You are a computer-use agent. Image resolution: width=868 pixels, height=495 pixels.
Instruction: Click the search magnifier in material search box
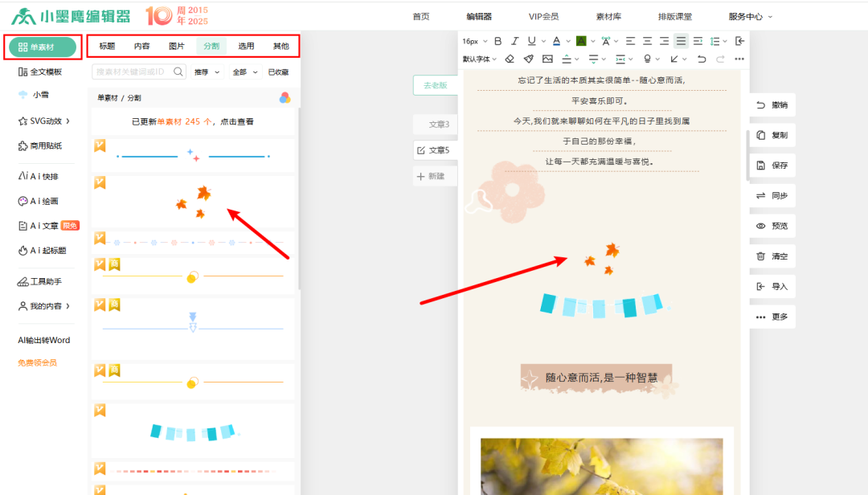pyautogui.click(x=178, y=72)
